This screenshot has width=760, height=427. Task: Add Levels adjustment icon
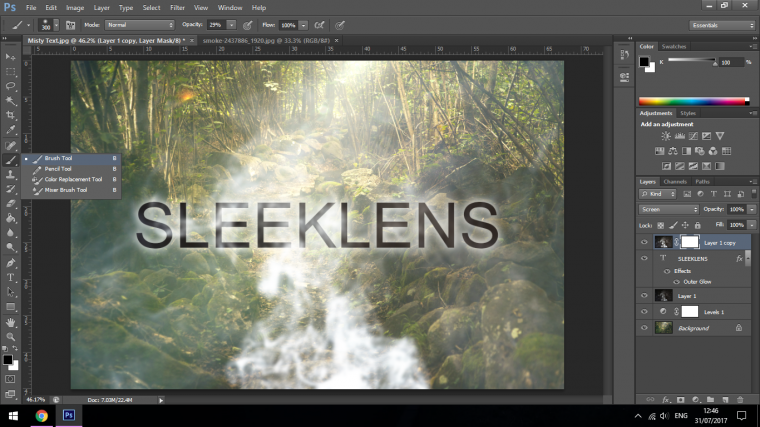point(680,136)
